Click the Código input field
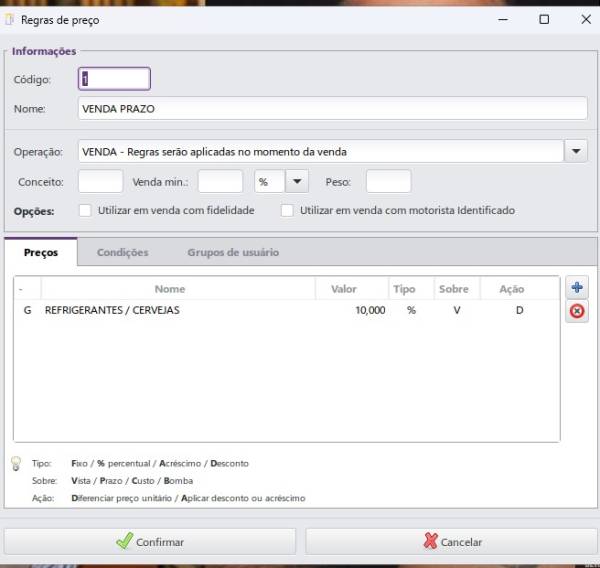 pyautogui.click(x=113, y=79)
